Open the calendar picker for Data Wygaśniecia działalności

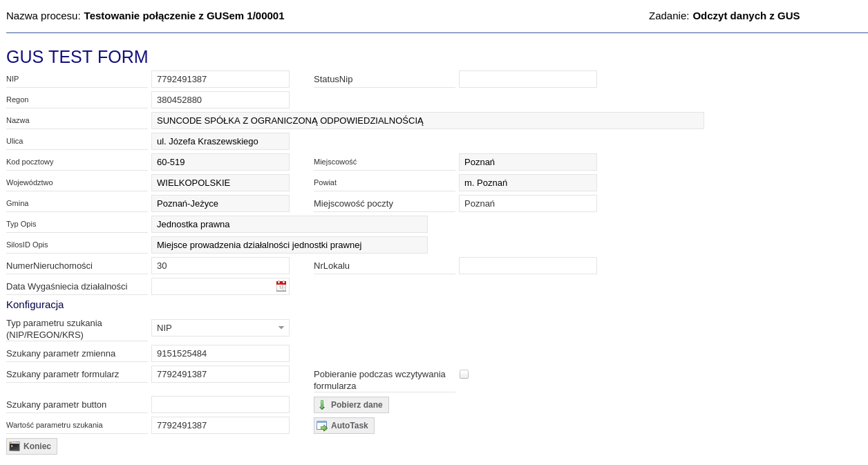click(281, 286)
